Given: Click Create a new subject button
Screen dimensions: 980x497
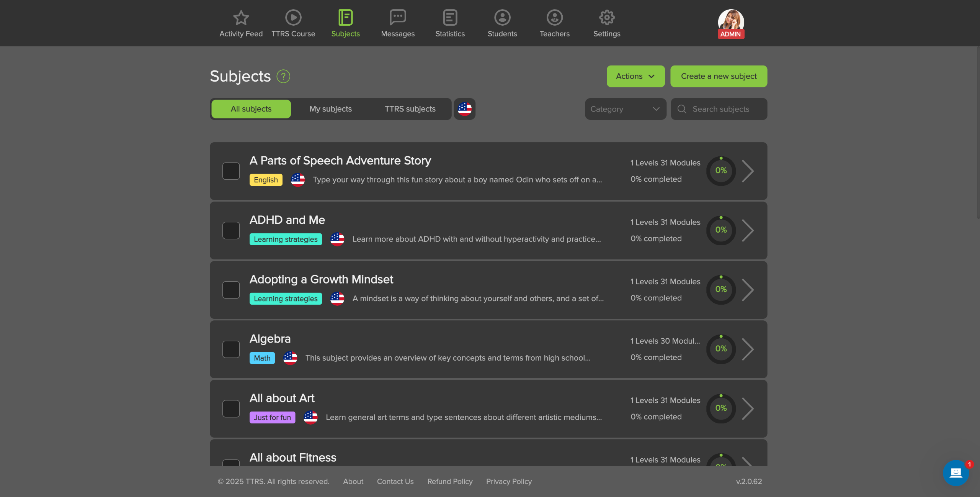Looking at the screenshot, I should 719,76.
